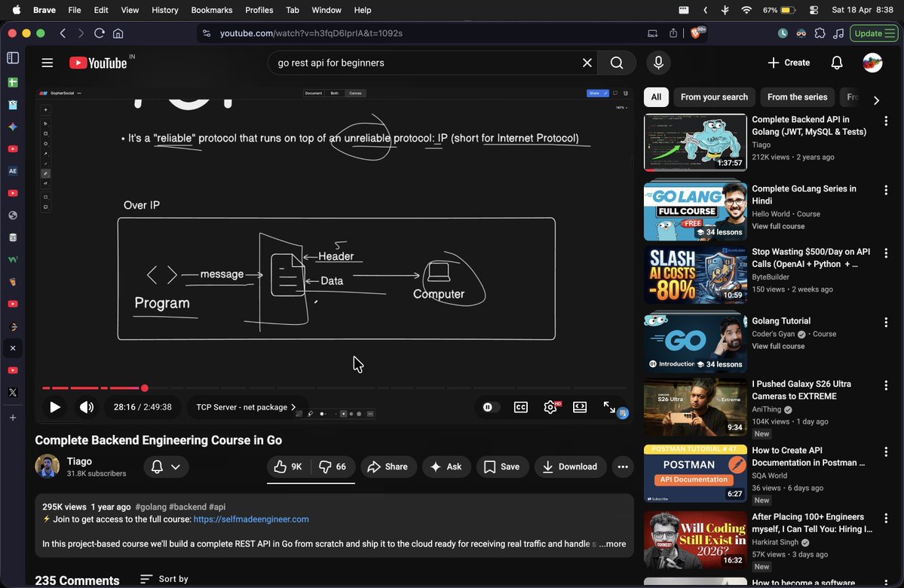Show more filter chips with the arrow

click(x=876, y=100)
